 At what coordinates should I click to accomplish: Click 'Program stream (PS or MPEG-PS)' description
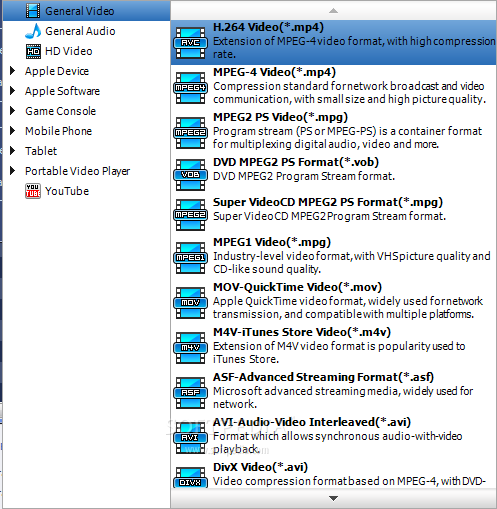coord(347,137)
